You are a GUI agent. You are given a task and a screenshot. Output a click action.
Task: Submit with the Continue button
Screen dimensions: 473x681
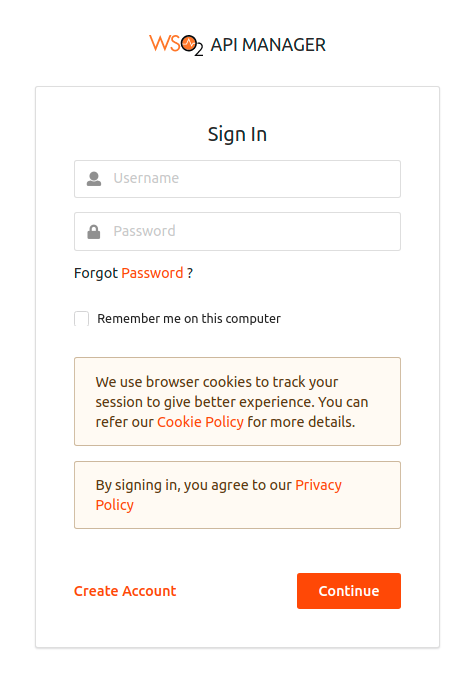[x=349, y=591]
